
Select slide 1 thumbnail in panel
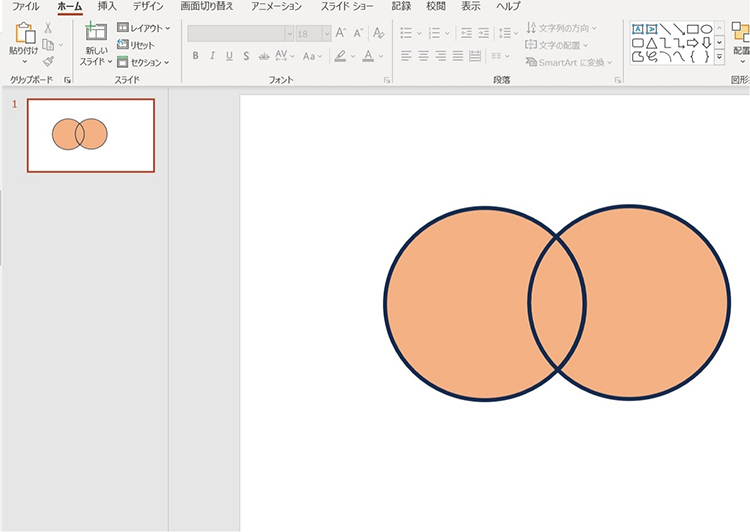pyautogui.click(x=91, y=135)
